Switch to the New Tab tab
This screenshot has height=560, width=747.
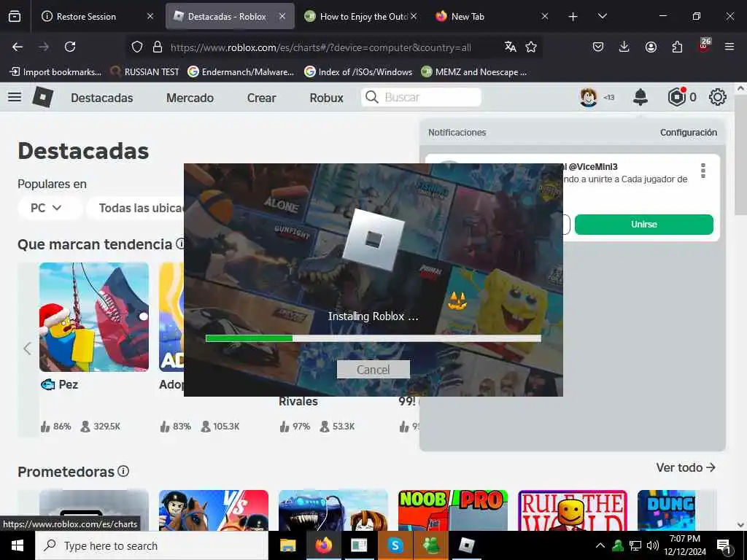(491, 16)
